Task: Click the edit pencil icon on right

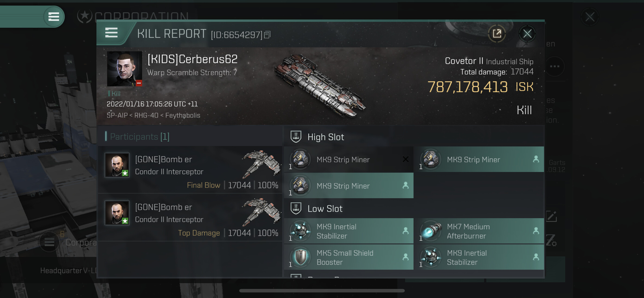Action: tap(551, 217)
